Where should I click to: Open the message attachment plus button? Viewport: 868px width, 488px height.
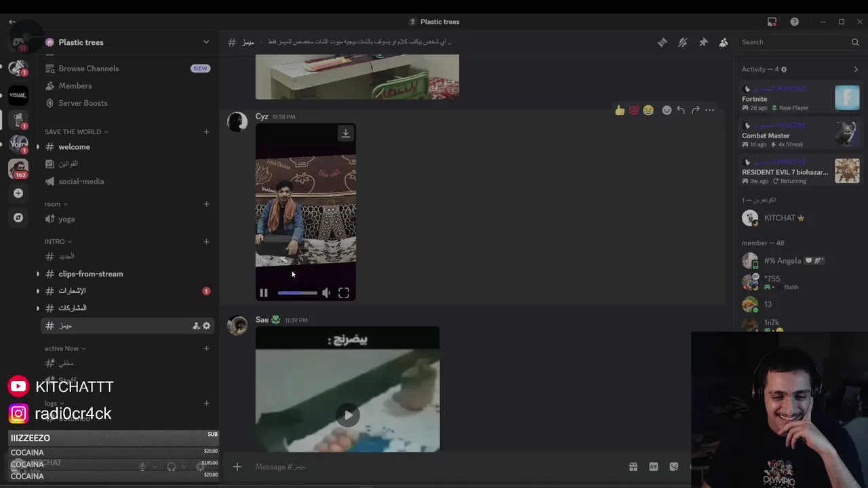point(237,466)
